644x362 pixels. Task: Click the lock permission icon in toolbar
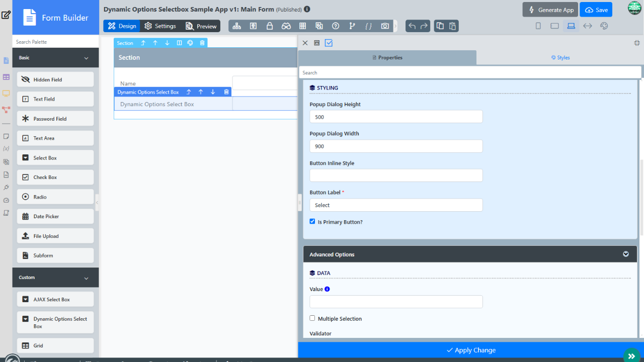click(270, 26)
